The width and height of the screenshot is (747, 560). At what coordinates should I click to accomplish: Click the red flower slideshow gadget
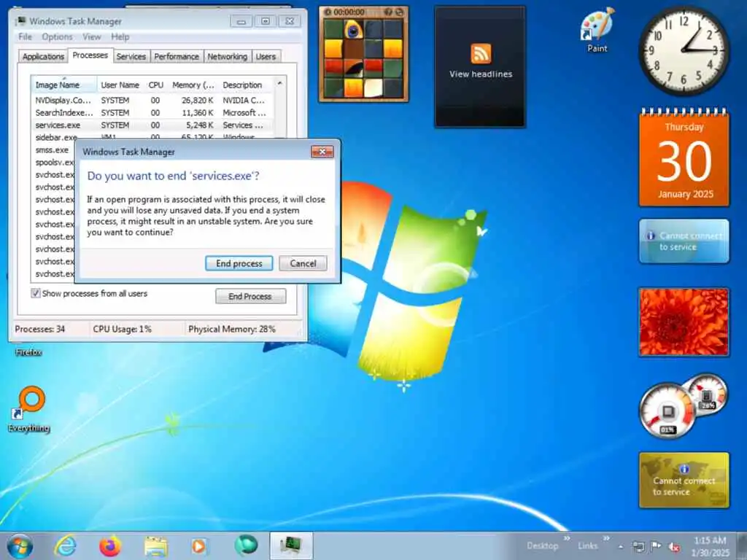[684, 322]
